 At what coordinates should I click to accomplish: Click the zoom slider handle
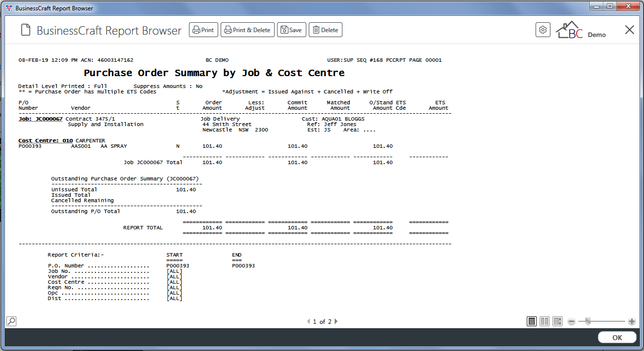588,321
